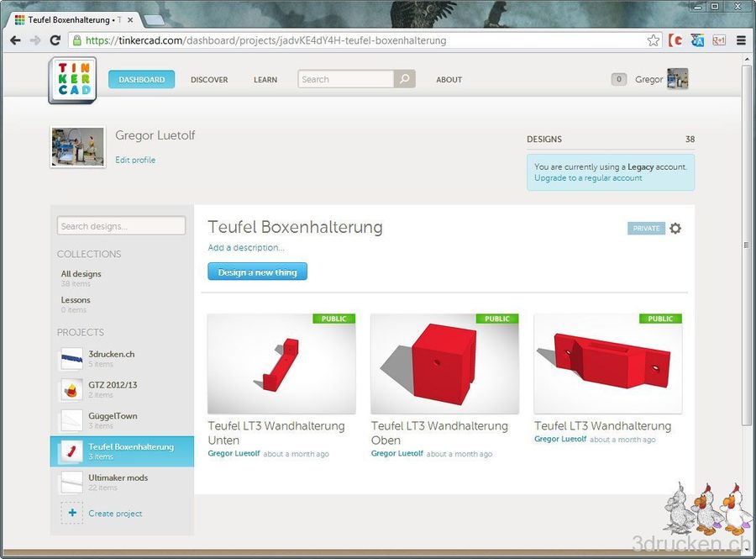Open project settings gear icon
Viewport: 756px width, 559px height.
[x=675, y=228]
